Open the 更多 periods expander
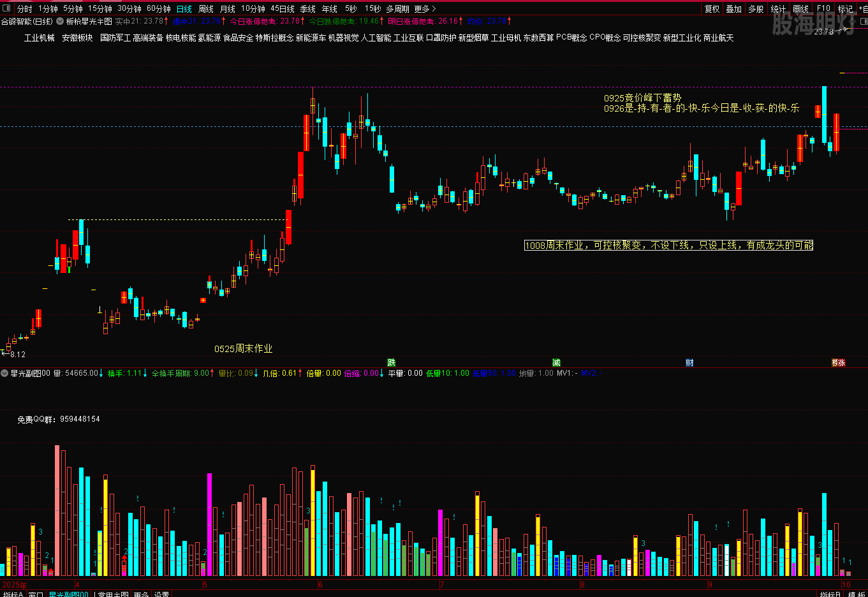This screenshot has height=597, width=868. click(x=425, y=8)
